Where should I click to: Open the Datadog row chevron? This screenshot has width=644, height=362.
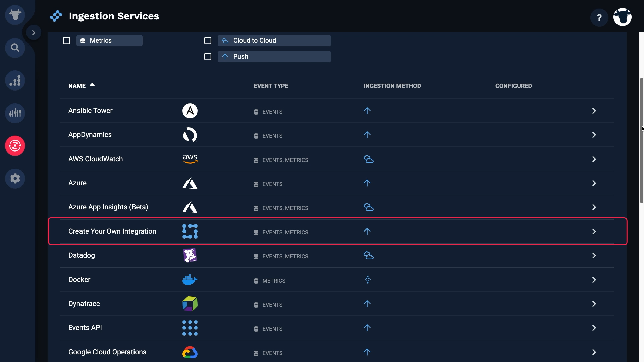pyautogui.click(x=594, y=256)
